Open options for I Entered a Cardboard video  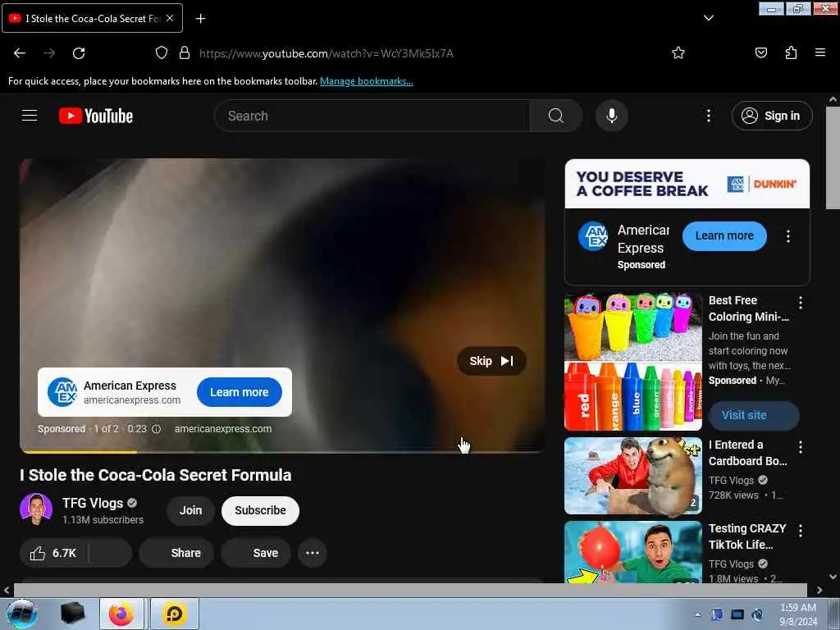(x=801, y=447)
